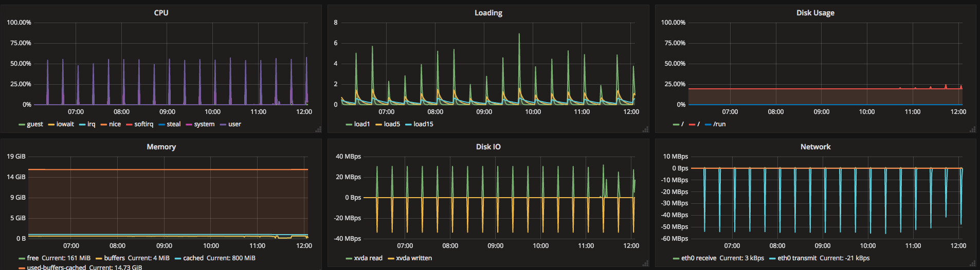Screen dimensions: 980x270
Task: Click the Loading panel resize handle
Action: click(x=645, y=129)
